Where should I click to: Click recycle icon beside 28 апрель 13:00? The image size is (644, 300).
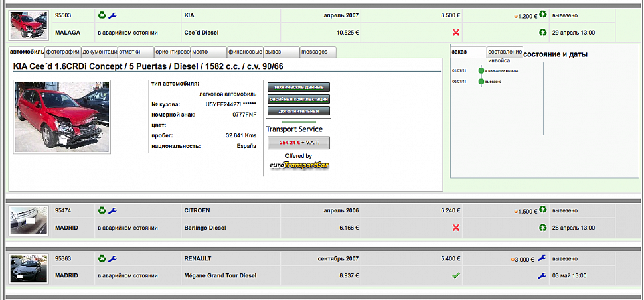coord(543,228)
